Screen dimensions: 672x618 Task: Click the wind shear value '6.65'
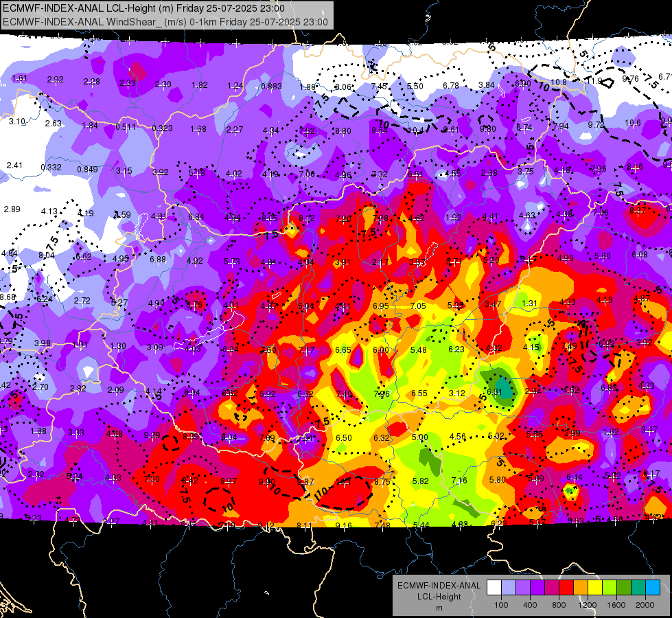[x=343, y=350]
